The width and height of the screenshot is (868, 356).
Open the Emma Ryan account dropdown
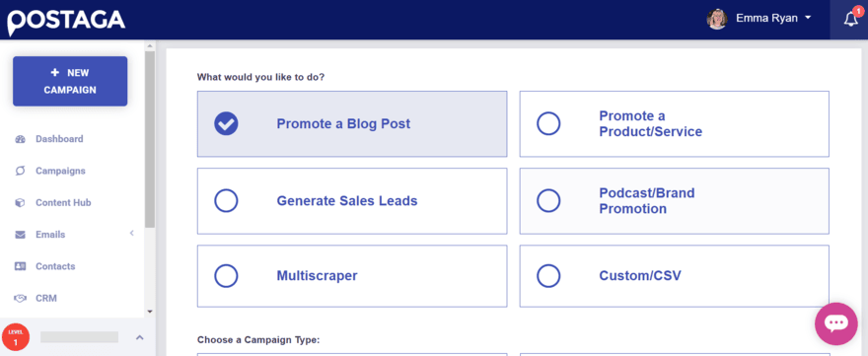click(x=759, y=19)
